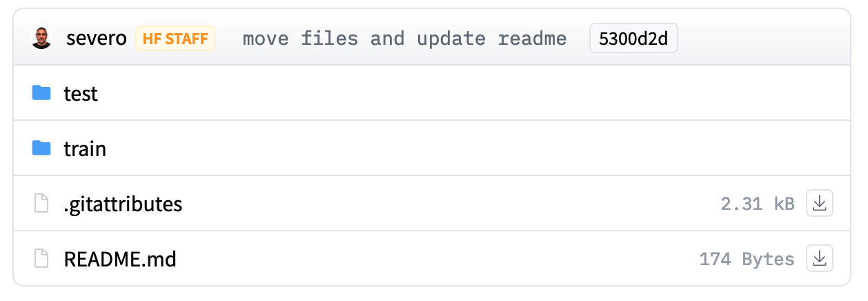The image size is (868, 301).
Task: Download the README.md file
Action: coord(820,259)
